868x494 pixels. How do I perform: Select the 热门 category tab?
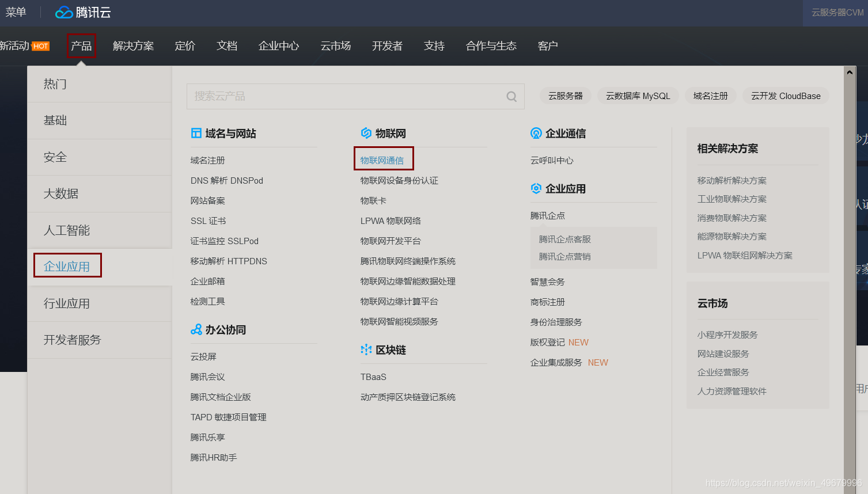[x=100, y=84]
